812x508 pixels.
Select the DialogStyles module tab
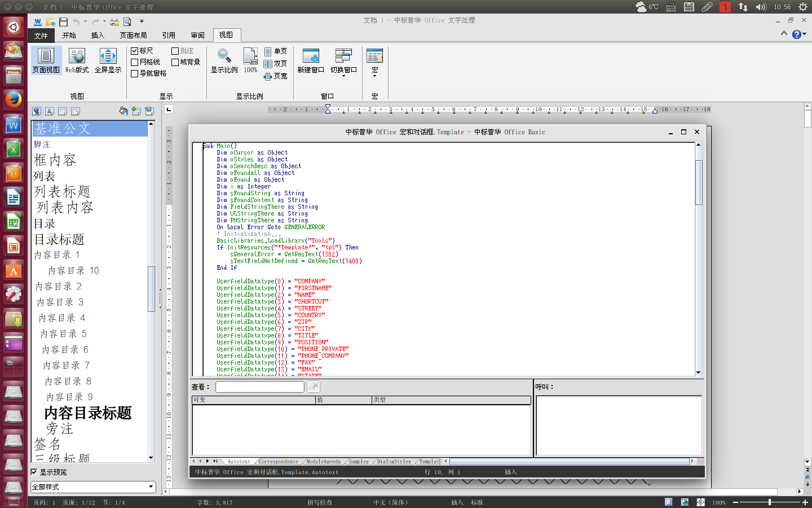[x=394, y=462]
